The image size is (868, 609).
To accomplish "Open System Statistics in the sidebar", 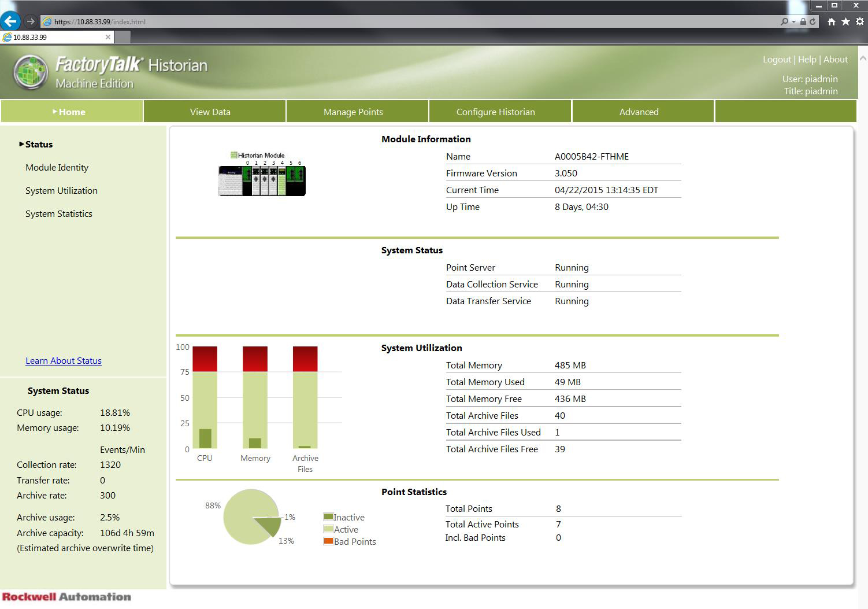I will pos(58,213).
